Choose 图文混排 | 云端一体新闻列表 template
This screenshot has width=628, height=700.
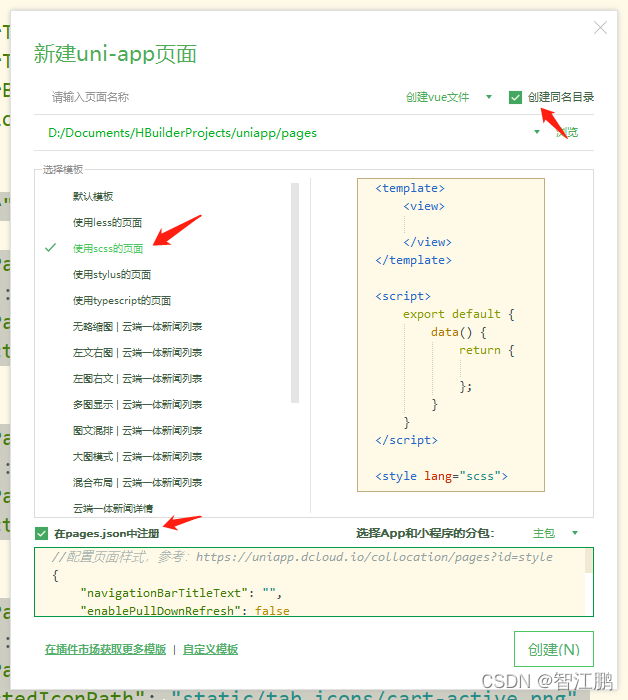pos(137,430)
